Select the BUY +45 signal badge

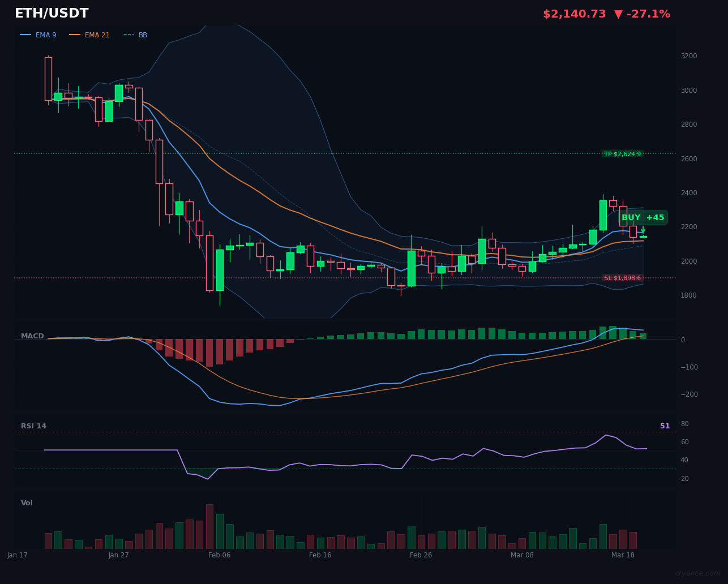click(x=643, y=217)
